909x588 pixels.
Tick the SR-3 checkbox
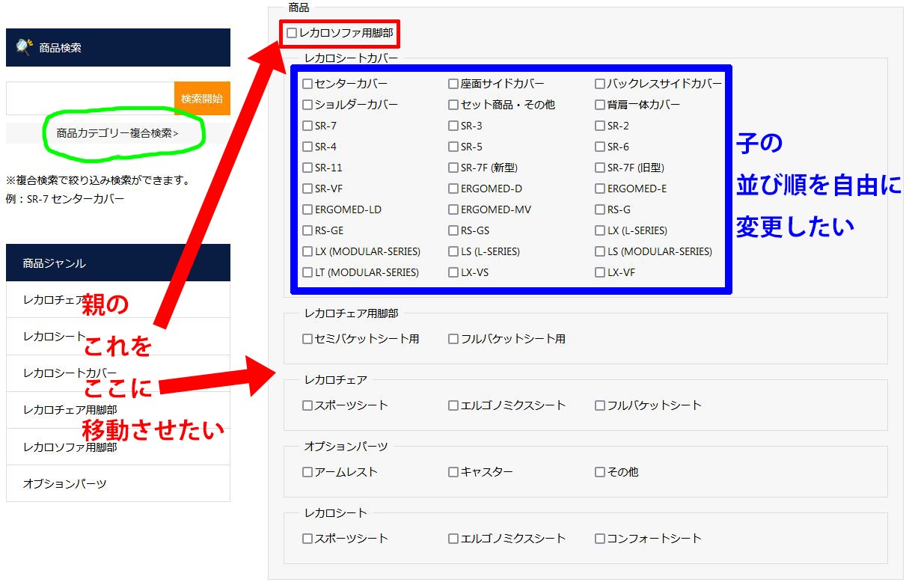(453, 126)
